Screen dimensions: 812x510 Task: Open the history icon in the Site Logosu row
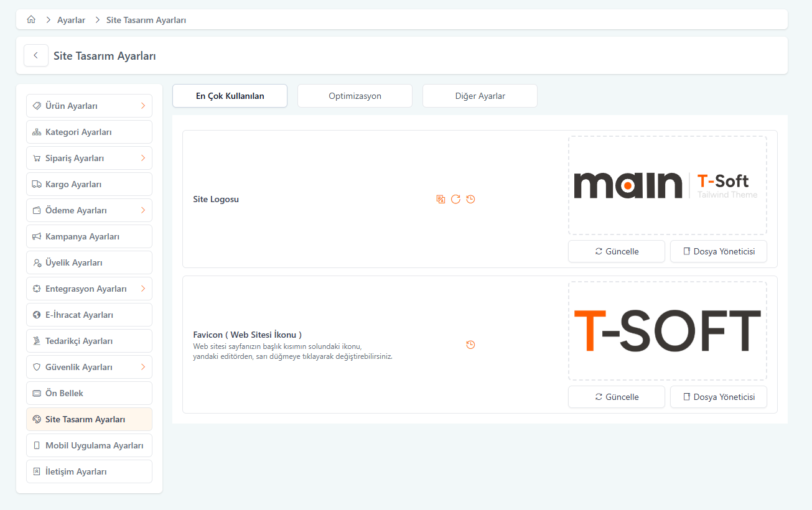pyautogui.click(x=470, y=199)
